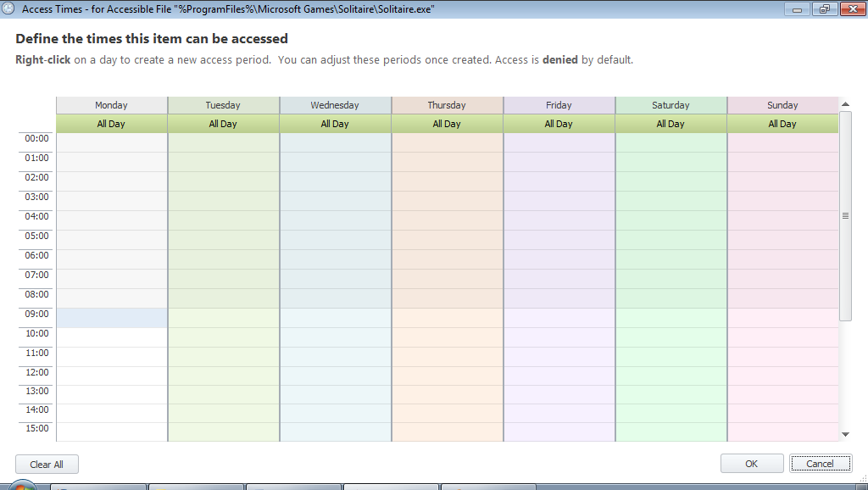This screenshot has width=868, height=490.
Task: Dismiss the dialog with Cancel
Action: coord(820,464)
